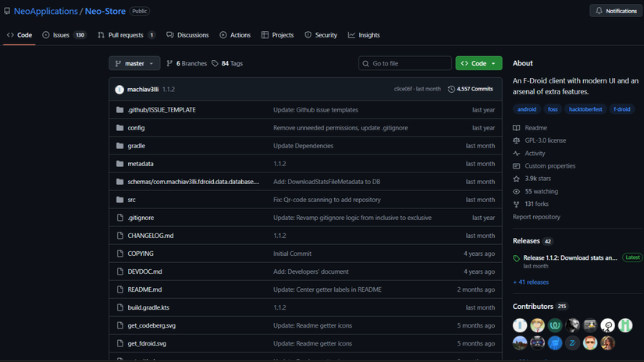Open the src folder name
Viewport: 644px width, 362px height.
[x=131, y=200]
